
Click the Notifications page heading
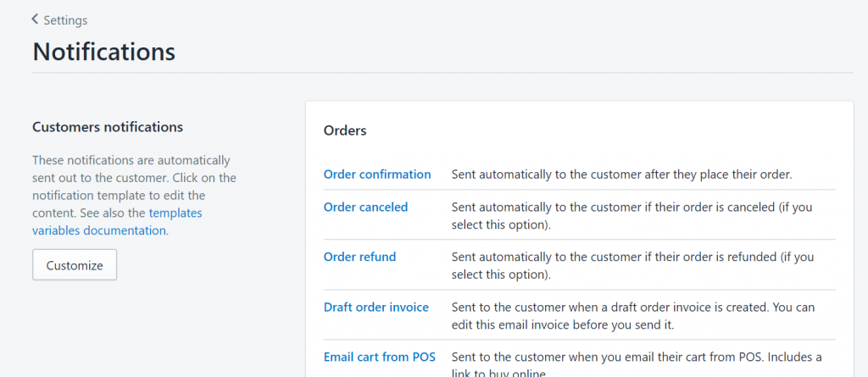pos(104,52)
